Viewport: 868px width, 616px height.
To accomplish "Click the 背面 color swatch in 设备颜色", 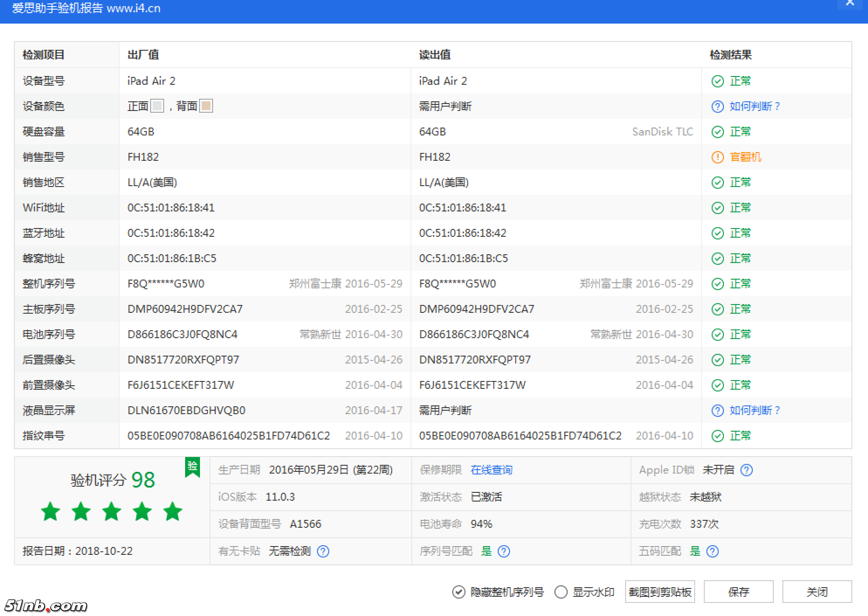I will [x=207, y=106].
